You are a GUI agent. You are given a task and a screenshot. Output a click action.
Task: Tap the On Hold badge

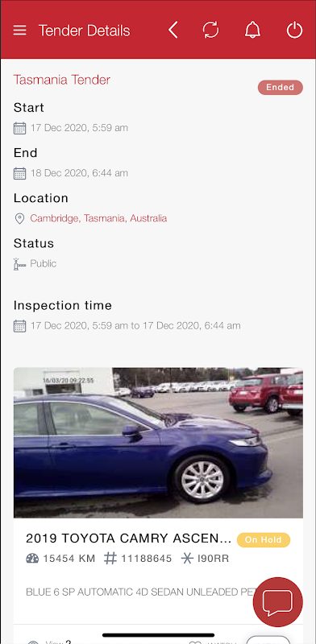click(x=264, y=539)
